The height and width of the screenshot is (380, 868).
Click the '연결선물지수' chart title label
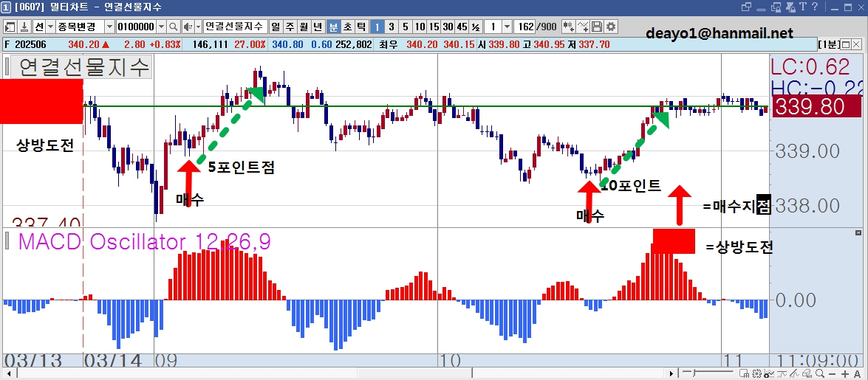(84, 67)
